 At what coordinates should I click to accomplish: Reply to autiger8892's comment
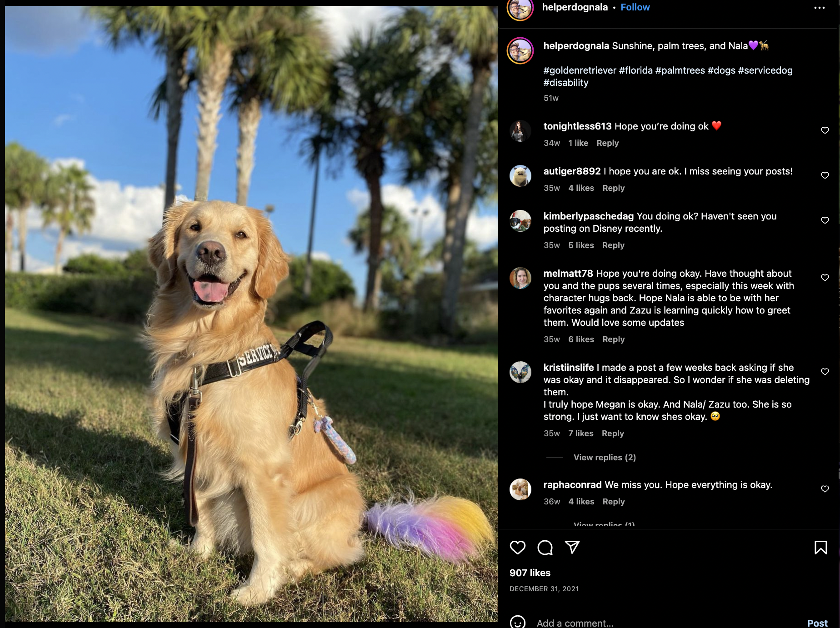(x=614, y=188)
